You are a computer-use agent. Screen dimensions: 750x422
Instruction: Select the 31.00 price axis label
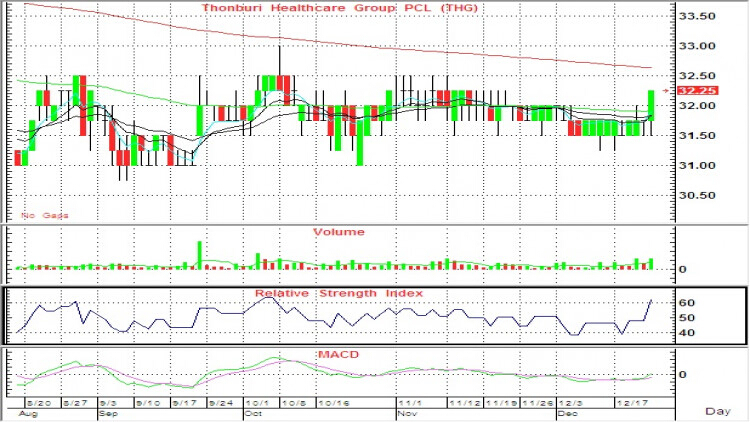point(697,166)
